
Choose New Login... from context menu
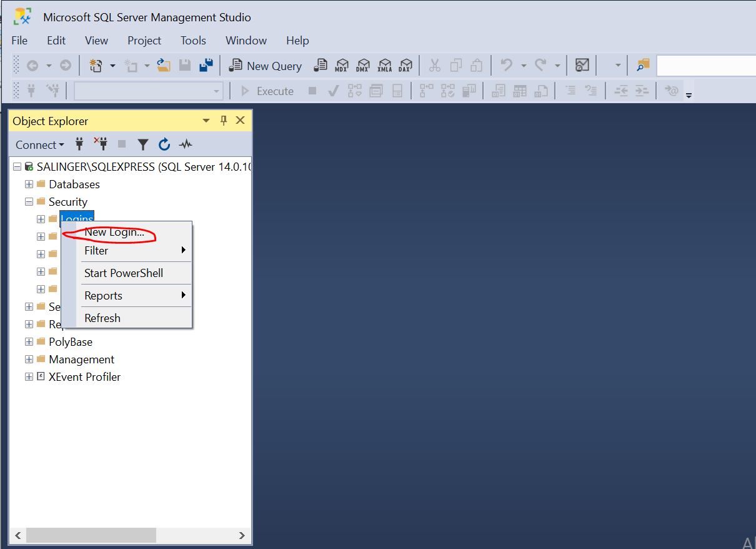click(126, 232)
